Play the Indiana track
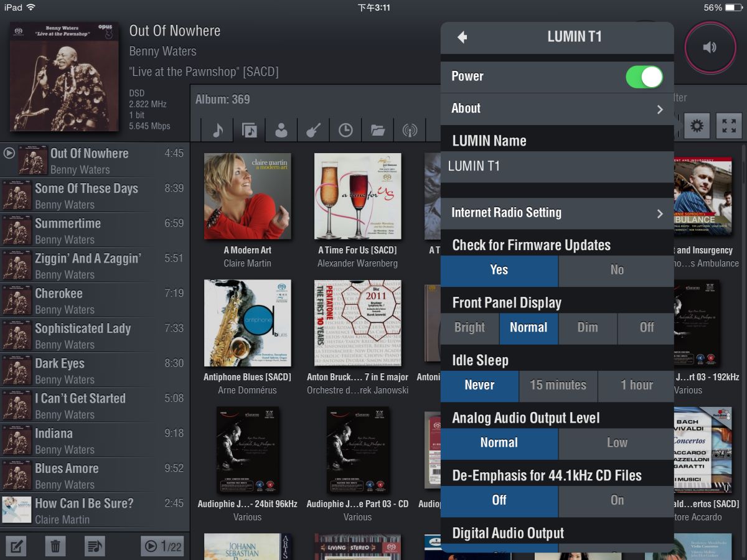 pos(95,440)
